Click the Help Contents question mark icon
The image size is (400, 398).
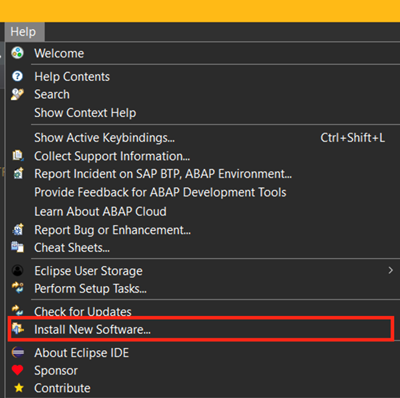17,76
